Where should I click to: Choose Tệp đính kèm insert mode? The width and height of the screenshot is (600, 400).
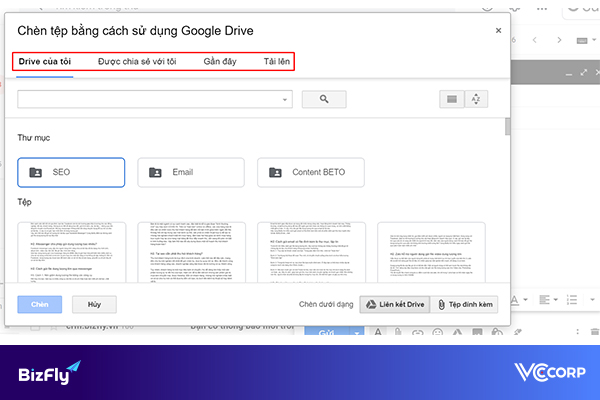pyautogui.click(x=465, y=305)
